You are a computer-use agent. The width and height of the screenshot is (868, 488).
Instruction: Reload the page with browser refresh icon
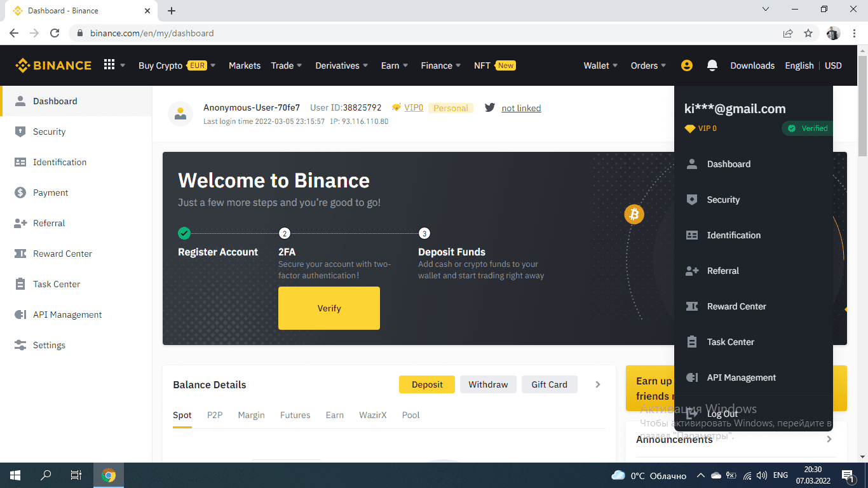coord(55,33)
